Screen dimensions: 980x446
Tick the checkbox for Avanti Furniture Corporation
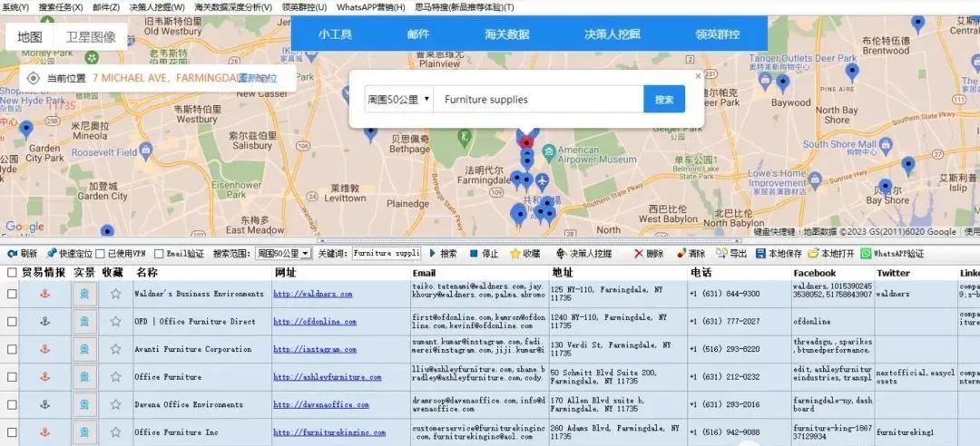click(x=12, y=349)
